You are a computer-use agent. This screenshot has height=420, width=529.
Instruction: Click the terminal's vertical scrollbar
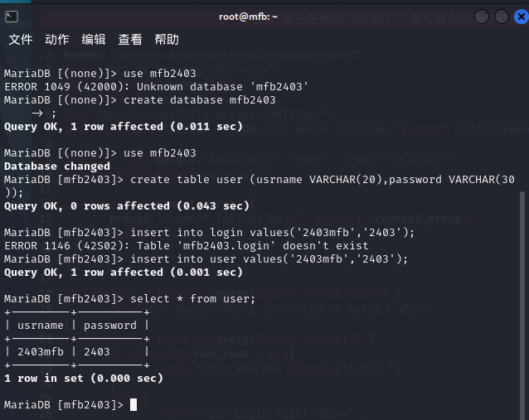522,305
